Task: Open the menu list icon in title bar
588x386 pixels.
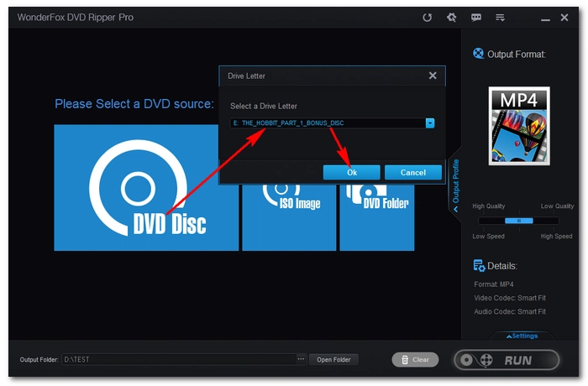Action: pos(500,18)
